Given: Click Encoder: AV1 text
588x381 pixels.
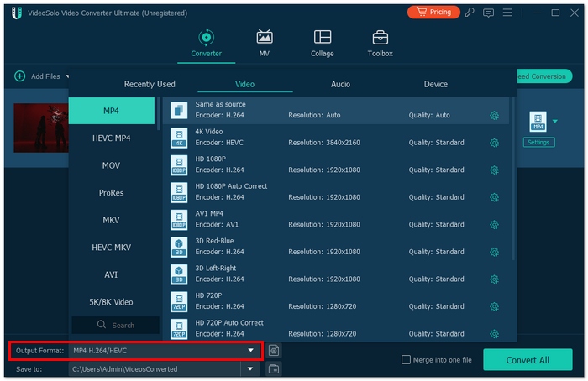Looking at the screenshot, I should pyautogui.click(x=217, y=224).
